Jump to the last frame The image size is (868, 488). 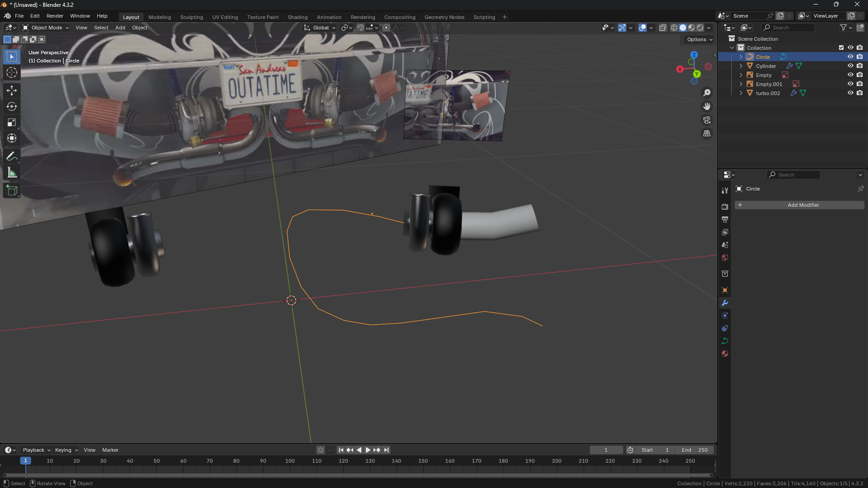click(386, 450)
